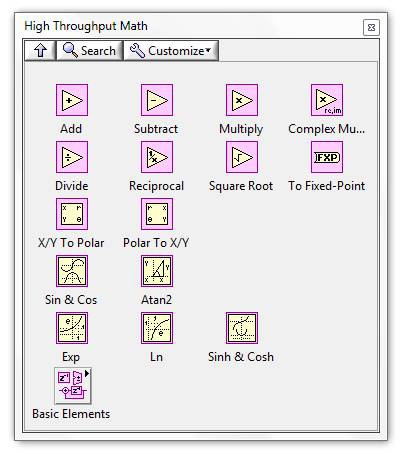Click the Search button in palette toolbar
This screenshot has height=452, width=401.
(90, 51)
